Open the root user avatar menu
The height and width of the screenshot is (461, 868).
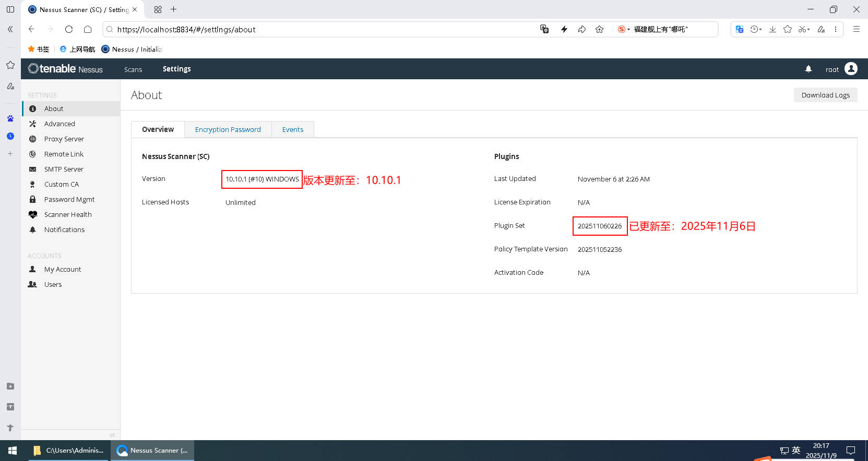[851, 69]
